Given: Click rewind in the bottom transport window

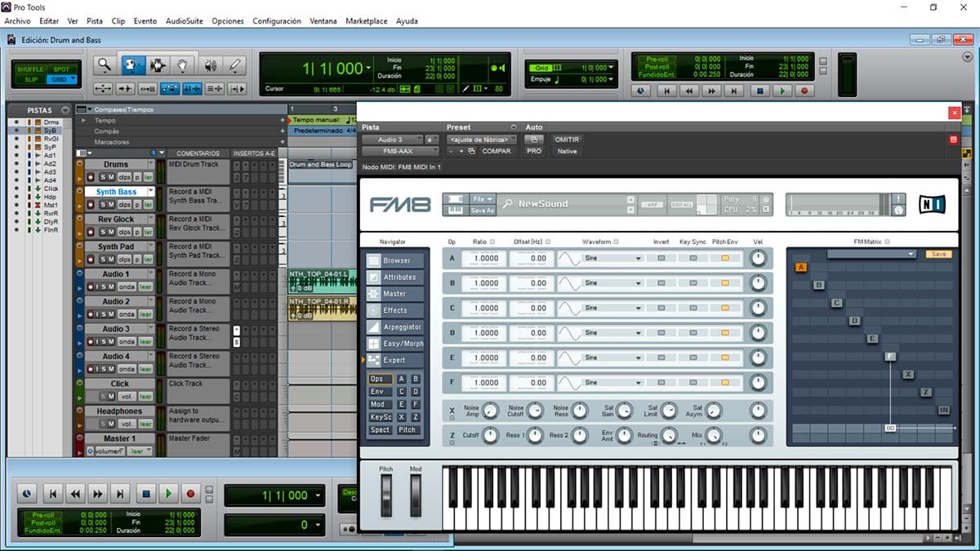Looking at the screenshot, I should point(75,494).
